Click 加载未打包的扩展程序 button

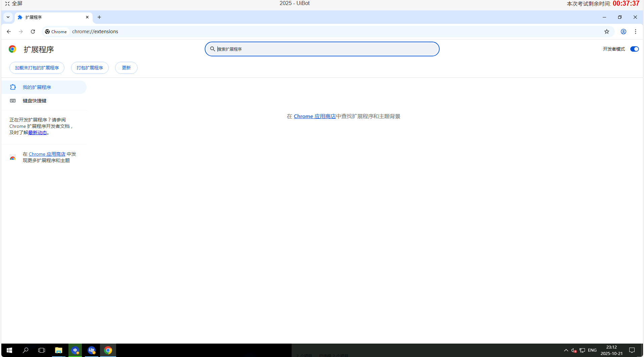[x=37, y=68]
